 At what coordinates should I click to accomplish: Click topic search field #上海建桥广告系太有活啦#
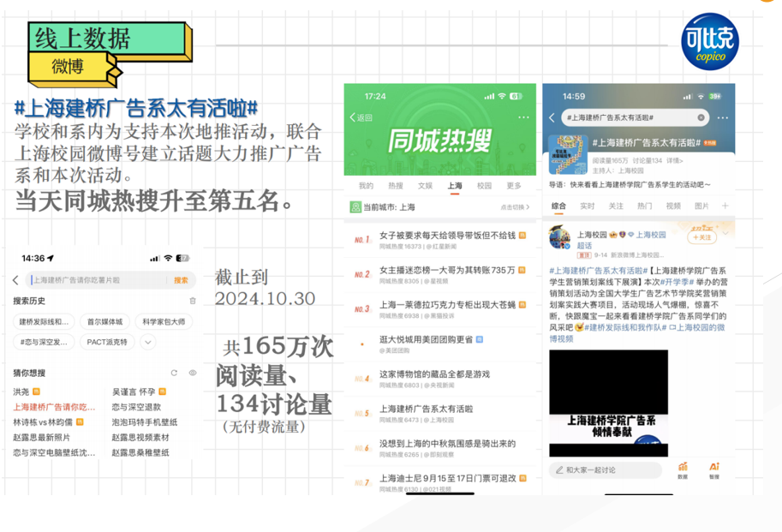pyautogui.click(x=635, y=117)
